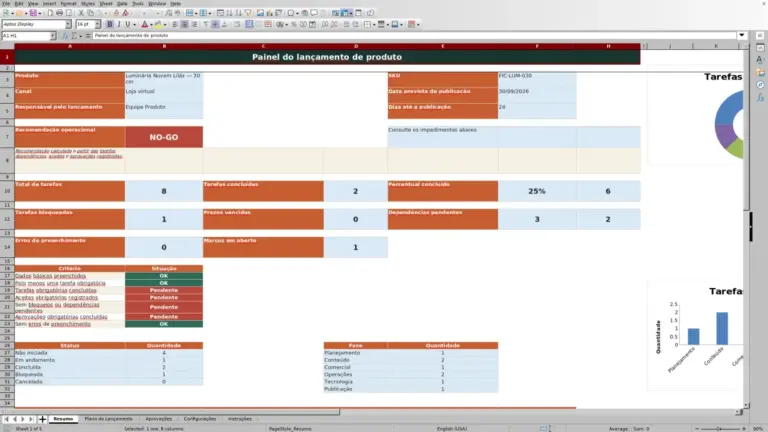This screenshot has width=768, height=432.
Task: Switch to Plano do Lançamento sheet tab
Action: click(x=109, y=419)
